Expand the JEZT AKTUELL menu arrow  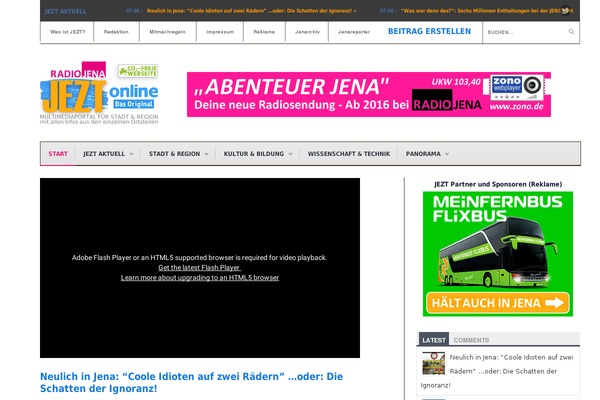tap(131, 154)
